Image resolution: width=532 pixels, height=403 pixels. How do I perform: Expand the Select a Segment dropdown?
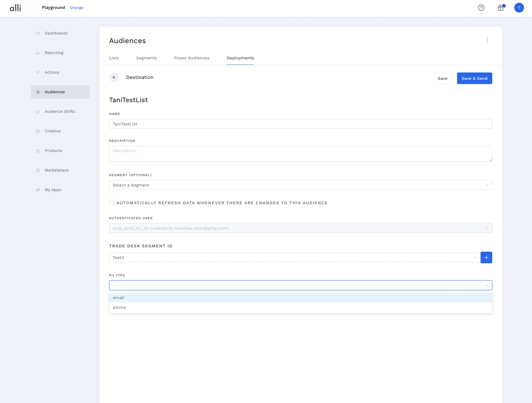click(300, 185)
